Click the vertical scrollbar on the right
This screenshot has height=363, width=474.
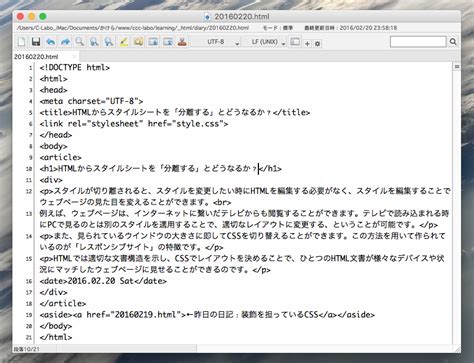tap(457, 207)
